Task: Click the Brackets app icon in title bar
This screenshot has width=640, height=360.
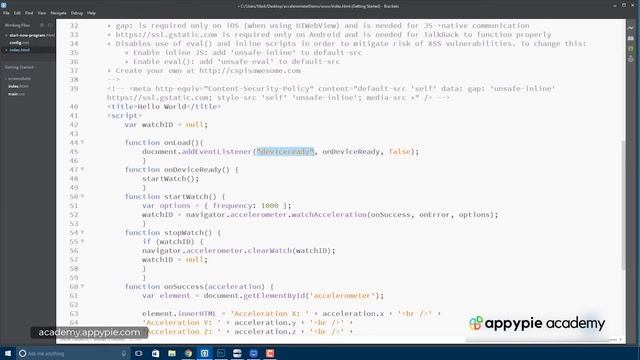Action: click(4, 5)
